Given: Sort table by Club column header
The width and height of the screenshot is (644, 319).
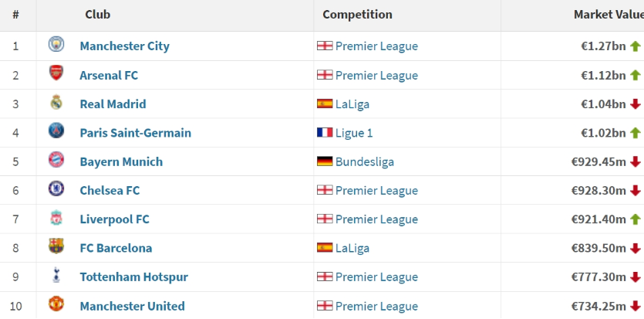Looking at the screenshot, I should click(x=98, y=15).
